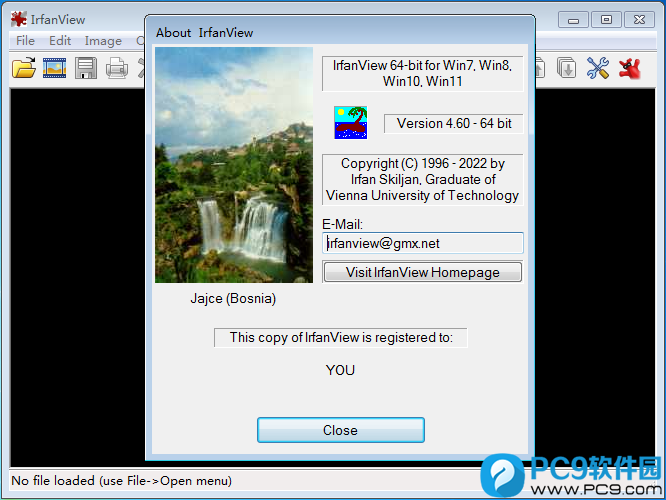Click the Jajce waterfall picture
The height and width of the screenshot is (500, 666).
[234, 165]
